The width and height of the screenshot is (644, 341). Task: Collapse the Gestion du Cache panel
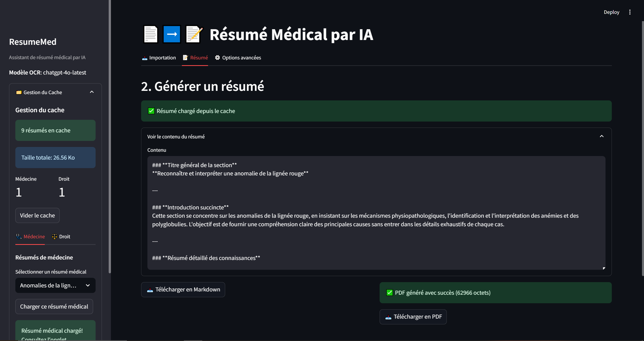(92, 92)
